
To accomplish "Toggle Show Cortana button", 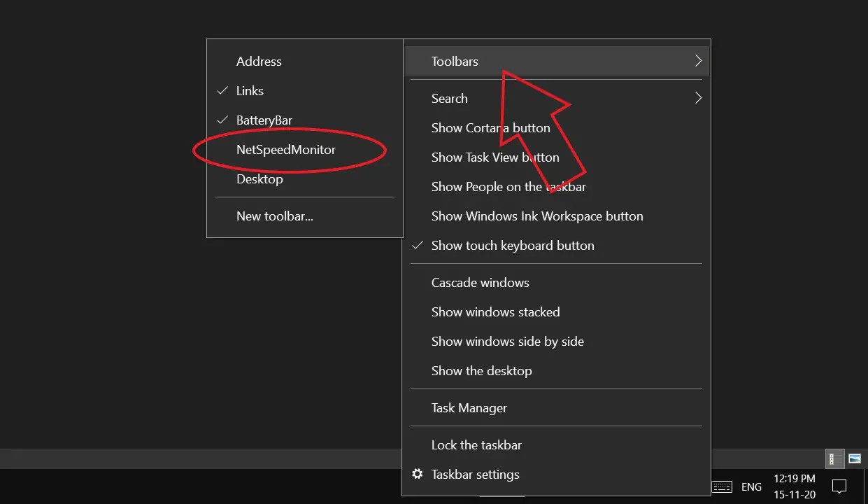I will pyautogui.click(x=556, y=128).
